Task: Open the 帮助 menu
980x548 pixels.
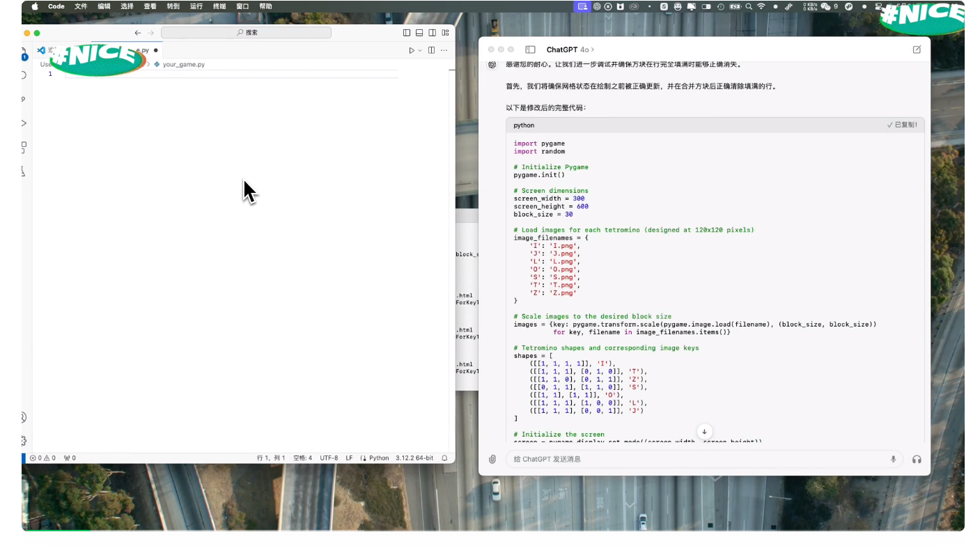Action: pos(265,6)
